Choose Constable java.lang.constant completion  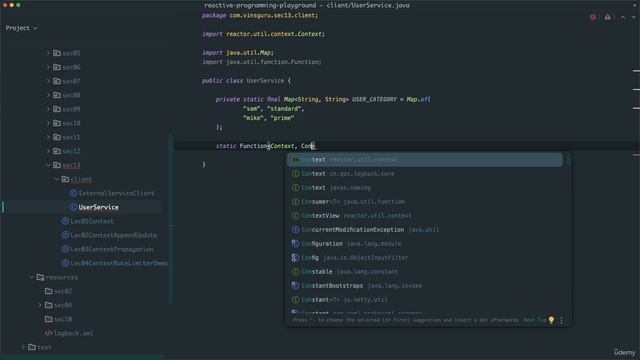point(424,271)
